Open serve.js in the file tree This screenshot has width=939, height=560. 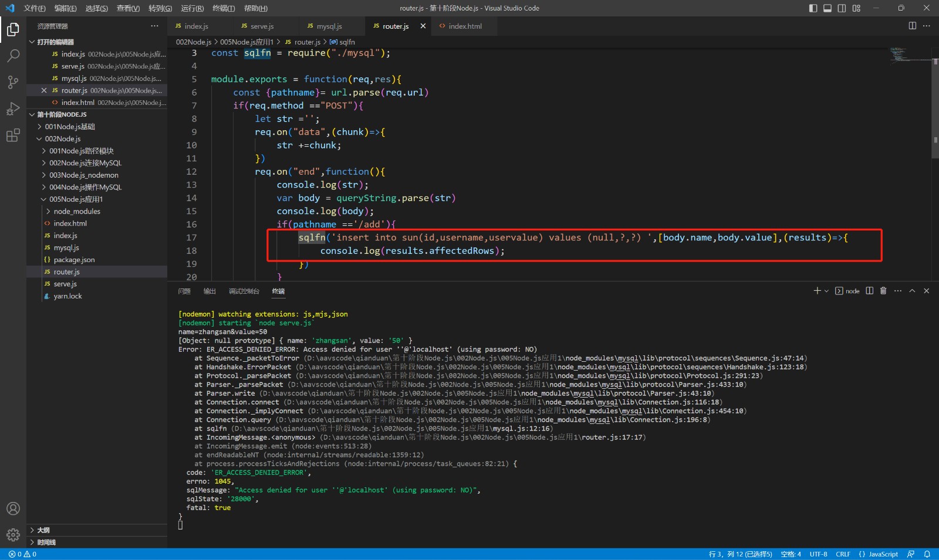(x=97, y=284)
